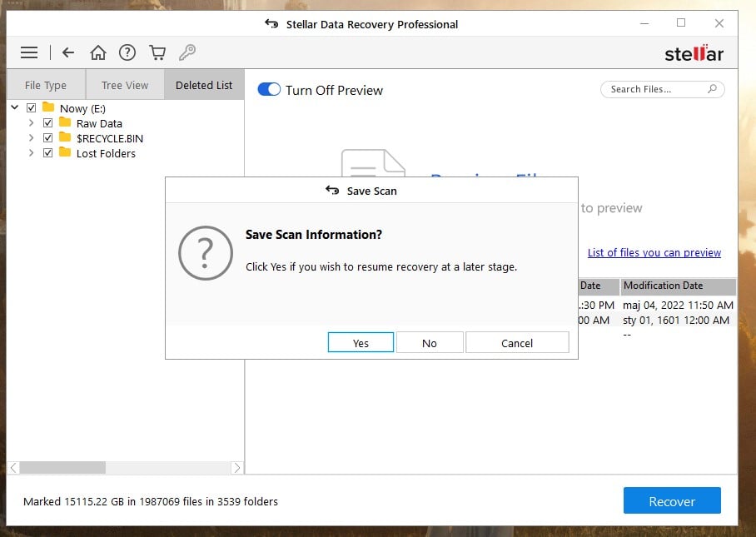The image size is (756, 537).
Task: Click Cancel in Save Scan dialog
Action: (517, 343)
